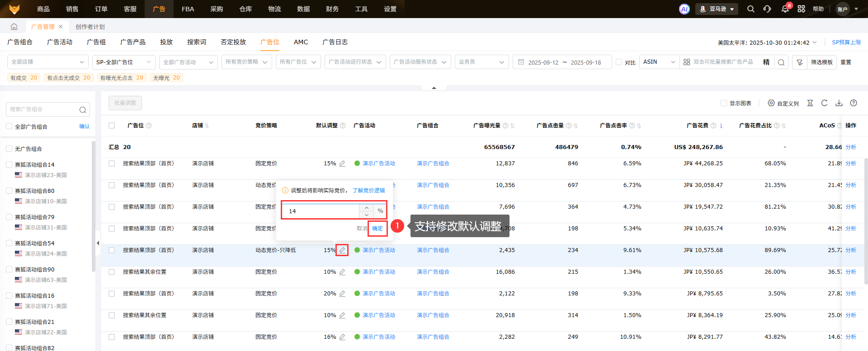Screen dimensions: 868x351
Task: Click the pencil icon in the 动态竞价-只降低 row
Action: pos(342,250)
